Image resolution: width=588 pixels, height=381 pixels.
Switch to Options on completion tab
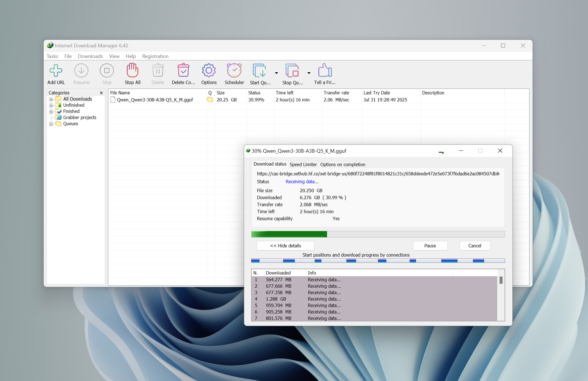pyautogui.click(x=342, y=164)
